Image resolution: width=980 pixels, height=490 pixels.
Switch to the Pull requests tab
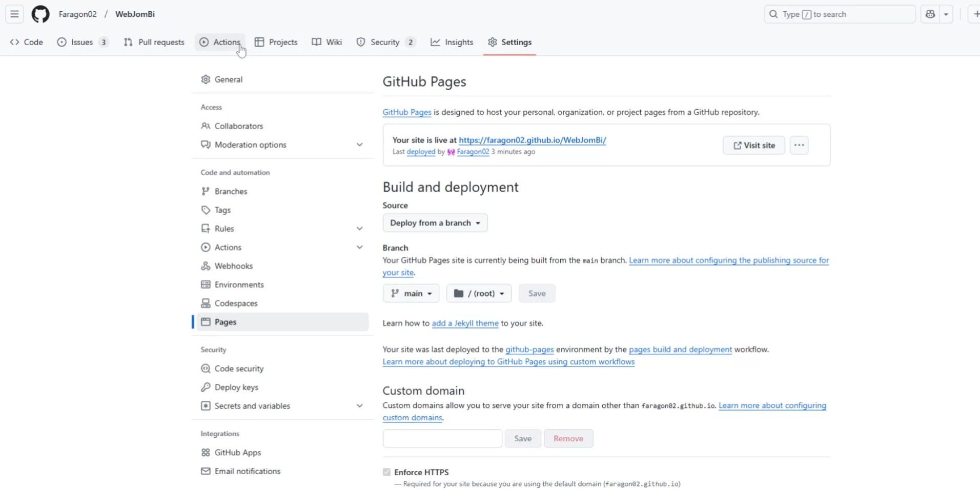point(154,43)
